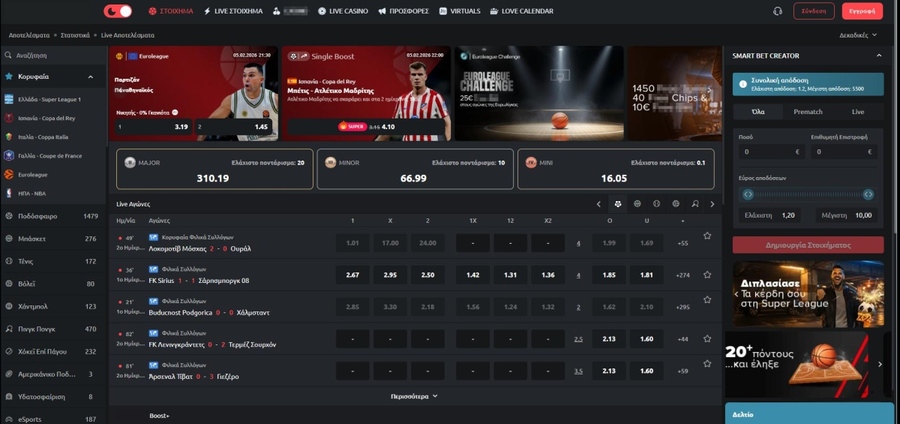Click the eSports icon in the sidebar
The image size is (900, 424).
tap(9, 419)
